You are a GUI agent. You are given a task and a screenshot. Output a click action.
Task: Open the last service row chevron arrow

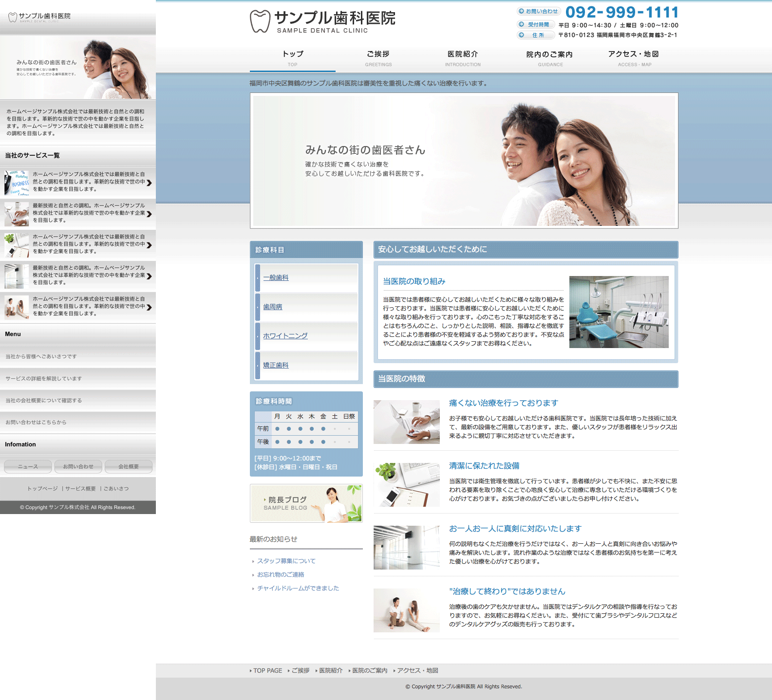[149, 307]
